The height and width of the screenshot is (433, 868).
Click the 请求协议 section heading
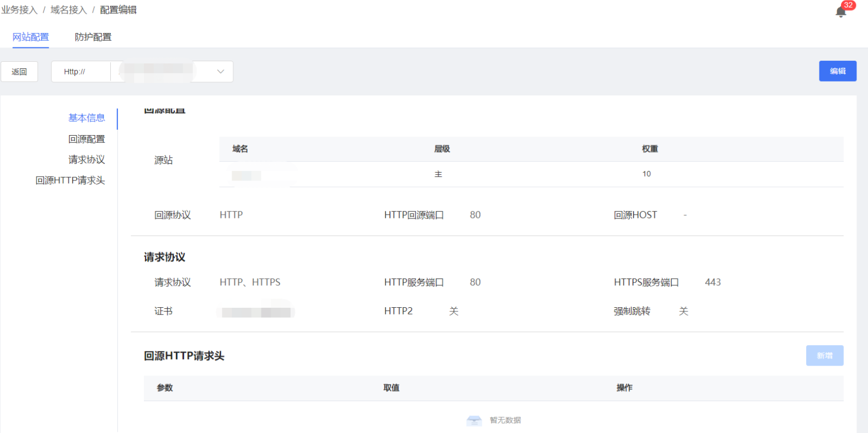coord(164,257)
